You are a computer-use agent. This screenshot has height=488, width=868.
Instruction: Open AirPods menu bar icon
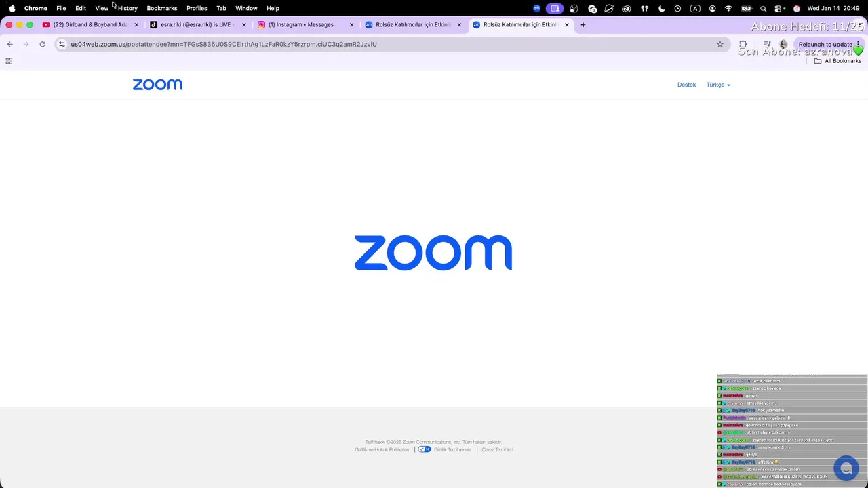(x=644, y=8)
